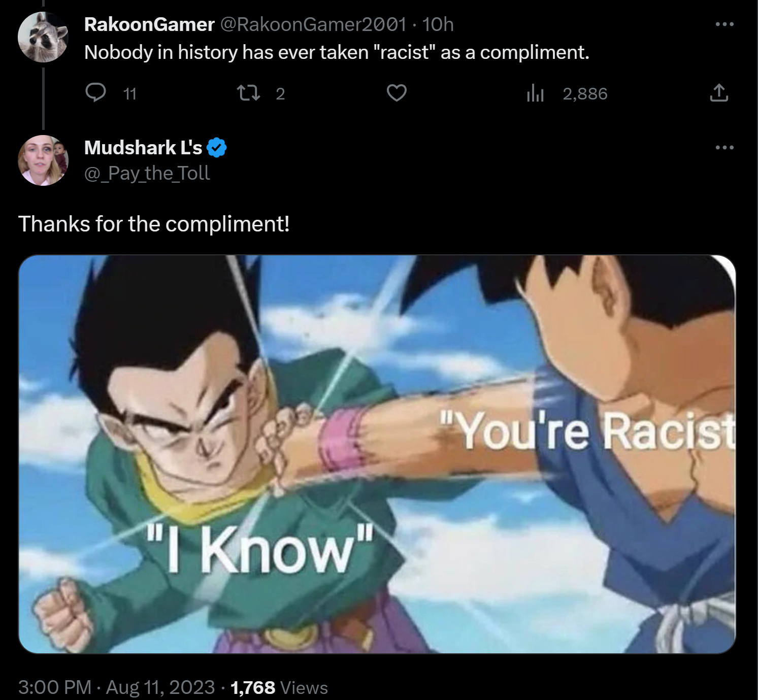
Task: Click the reply count 11 on the first tweet
Action: 130,93
